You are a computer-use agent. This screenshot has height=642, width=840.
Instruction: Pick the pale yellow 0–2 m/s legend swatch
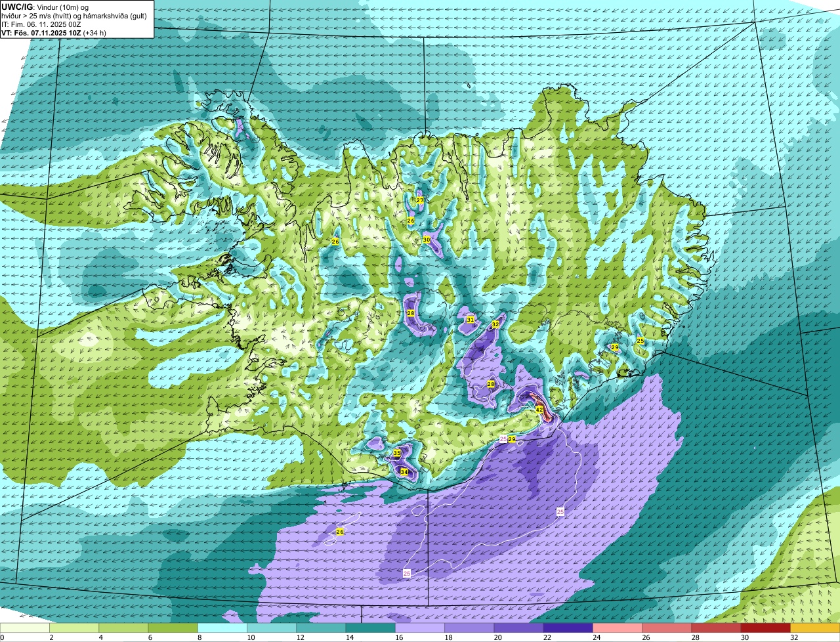24,628
